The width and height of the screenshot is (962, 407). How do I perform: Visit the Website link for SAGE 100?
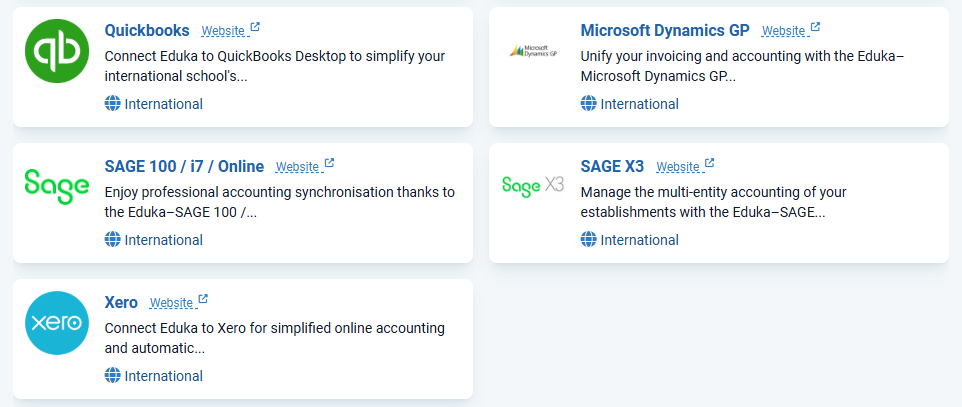tap(297, 167)
